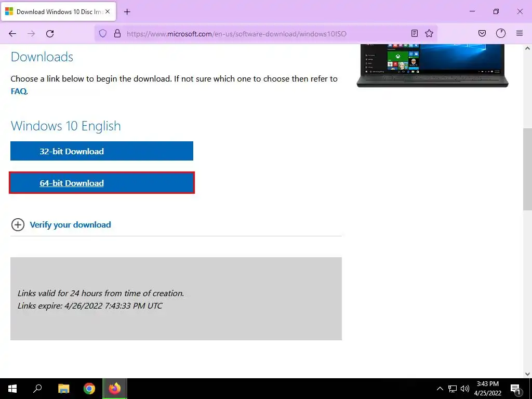Image resolution: width=532 pixels, height=399 pixels.
Task: Click the laptop product image
Action: (432, 65)
